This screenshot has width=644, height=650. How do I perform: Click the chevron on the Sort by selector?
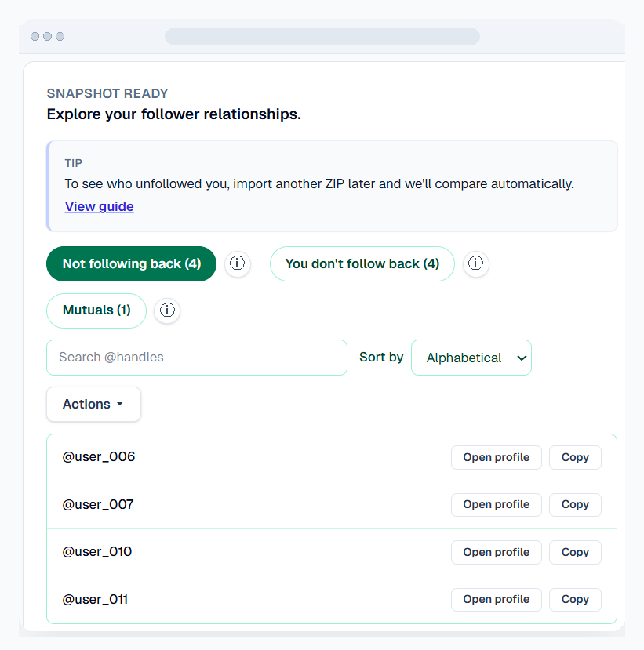click(x=522, y=357)
